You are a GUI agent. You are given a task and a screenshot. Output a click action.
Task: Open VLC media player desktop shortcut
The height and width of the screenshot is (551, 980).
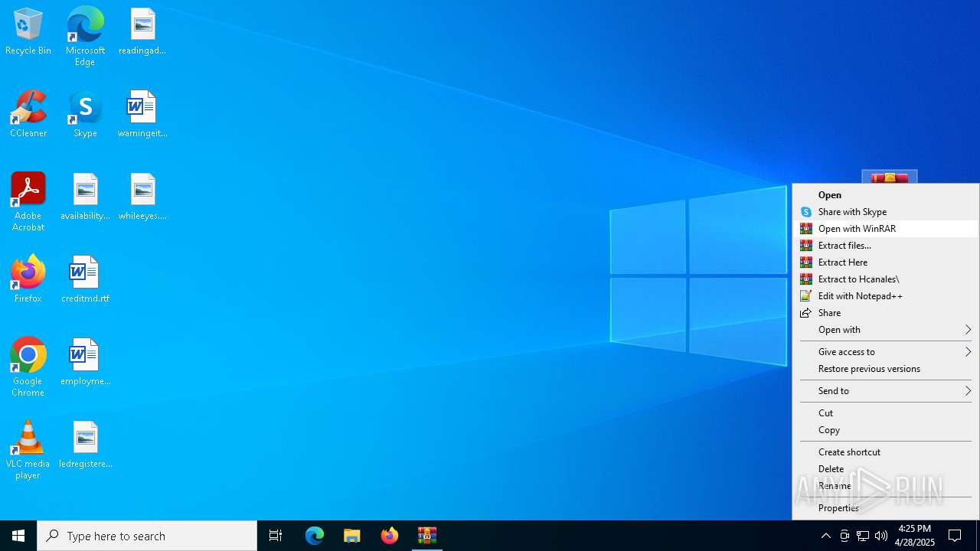coord(28,450)
